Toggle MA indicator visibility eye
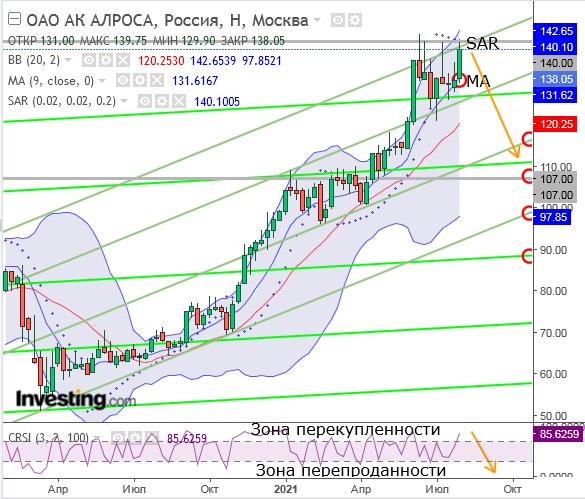This screenshot has height=499, width=585. click(122, 80)
